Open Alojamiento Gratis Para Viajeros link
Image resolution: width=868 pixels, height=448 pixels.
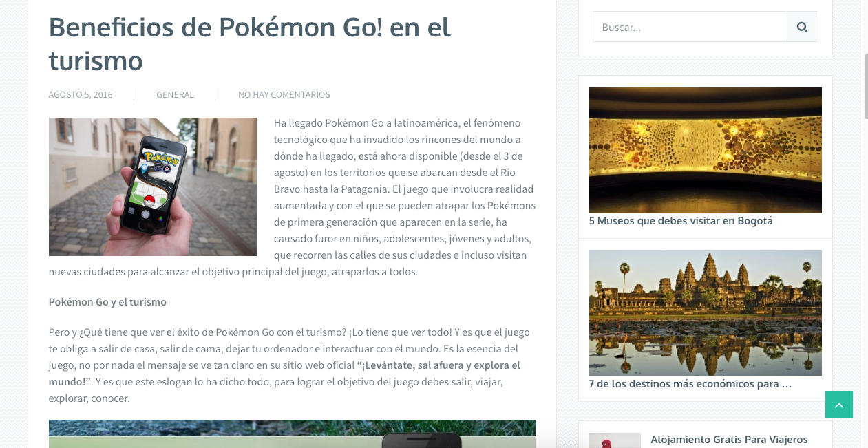pyautogui.click(x=729, y=439)
